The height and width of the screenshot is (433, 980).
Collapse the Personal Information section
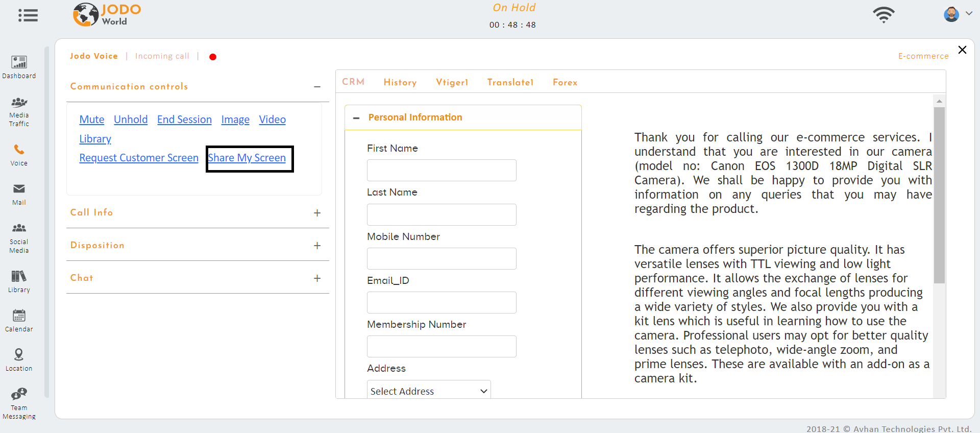pyautogui.click(x=356, y=118)
